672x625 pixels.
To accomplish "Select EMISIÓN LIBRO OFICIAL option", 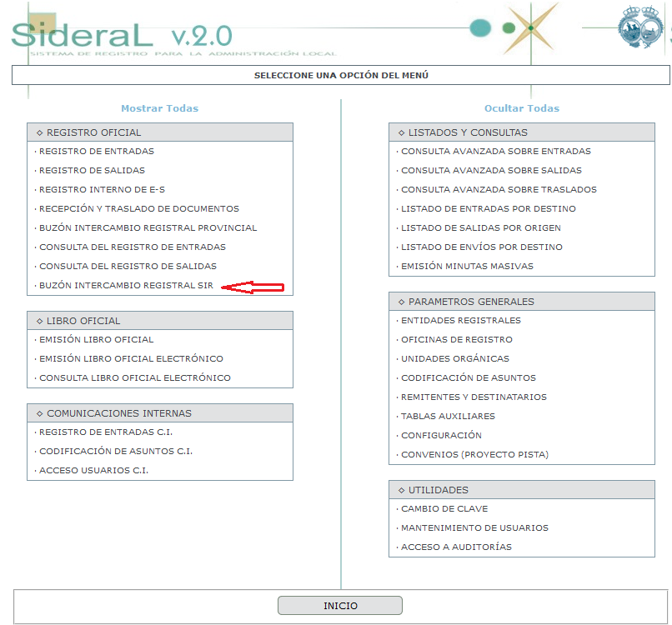I will 96,340.
